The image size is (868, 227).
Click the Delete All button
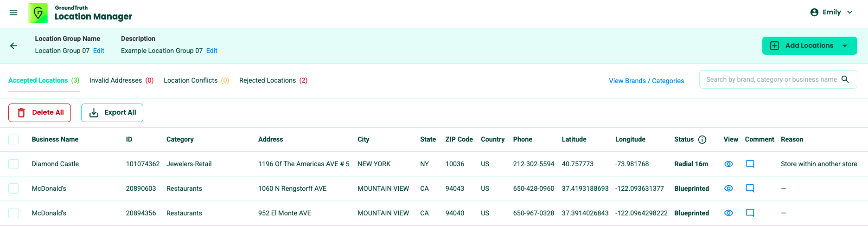click(x=40, y=113)
